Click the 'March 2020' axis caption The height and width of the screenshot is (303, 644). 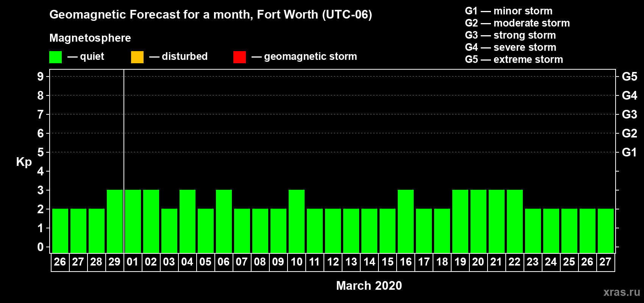click(369, 286)
